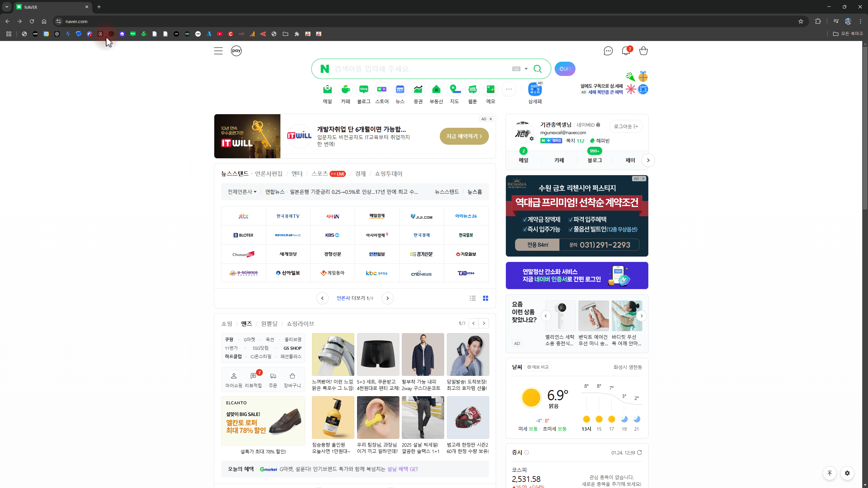Open the 삼세페 ad shortcut icon
Viewport: 868px width, 488px height.
tap(535, 89)
